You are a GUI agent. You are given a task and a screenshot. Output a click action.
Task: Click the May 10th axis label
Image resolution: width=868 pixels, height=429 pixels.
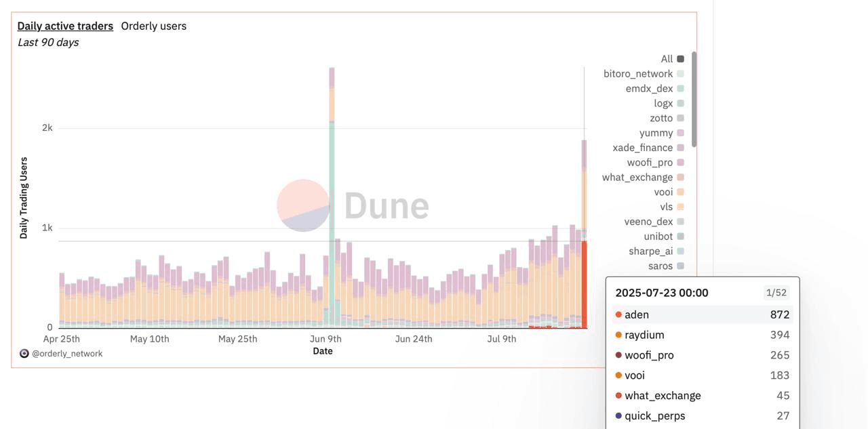point(150,339)
